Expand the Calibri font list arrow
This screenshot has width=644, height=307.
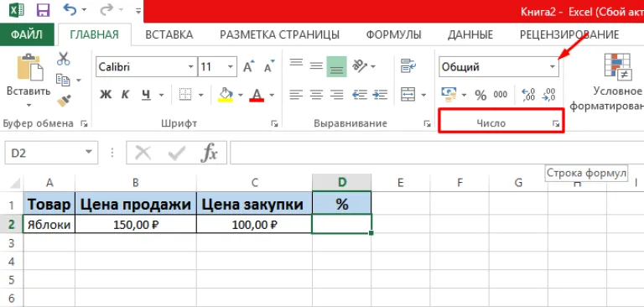tap(191, 67)
